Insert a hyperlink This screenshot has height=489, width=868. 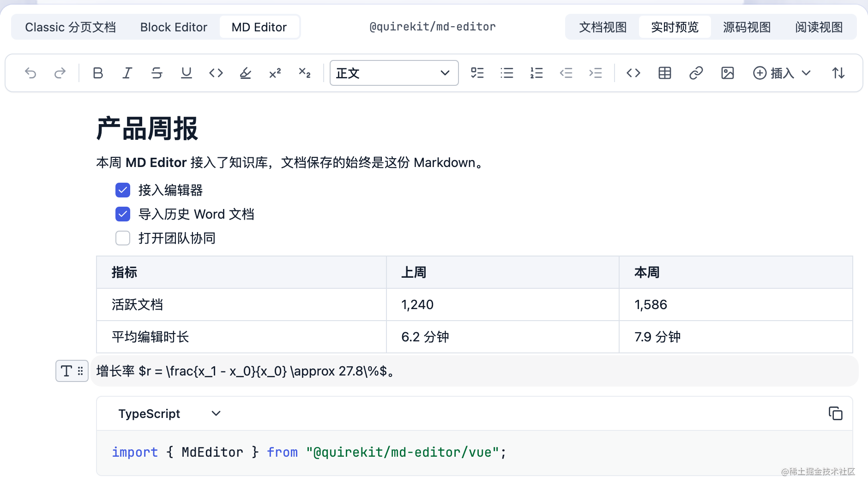point(696,73)
